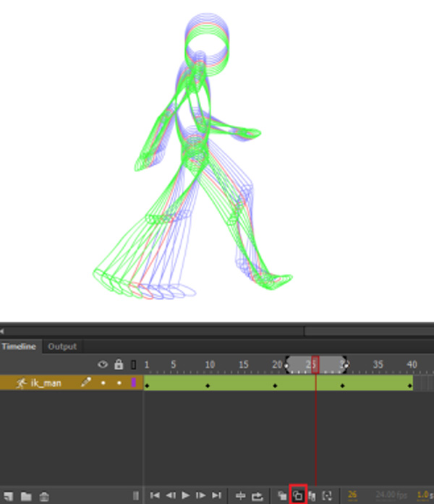Image resolution: width=434 pixels, height=504 pixels.
Task: Open Modify Markers options
Action: pyautogui.click(x=327, y=495)
